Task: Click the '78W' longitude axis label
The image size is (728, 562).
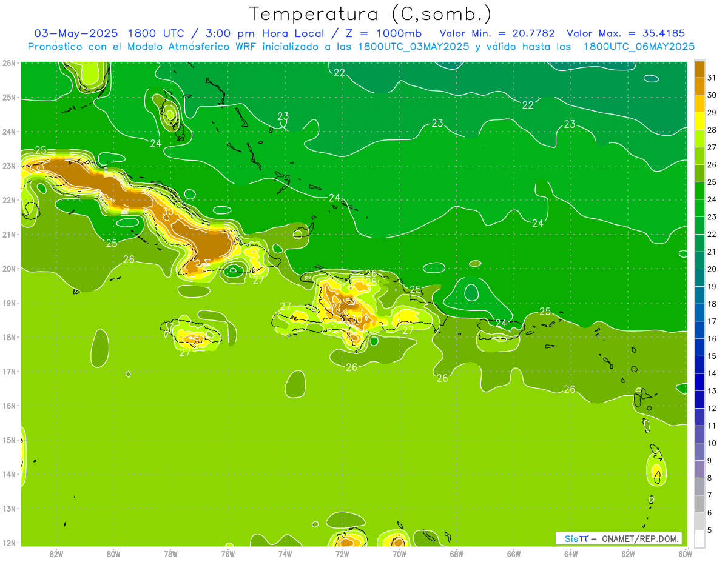Action: click(170, 554)
